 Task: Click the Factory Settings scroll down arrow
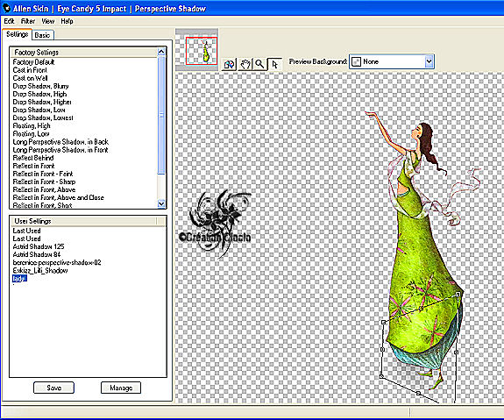(x=161, y=203)
